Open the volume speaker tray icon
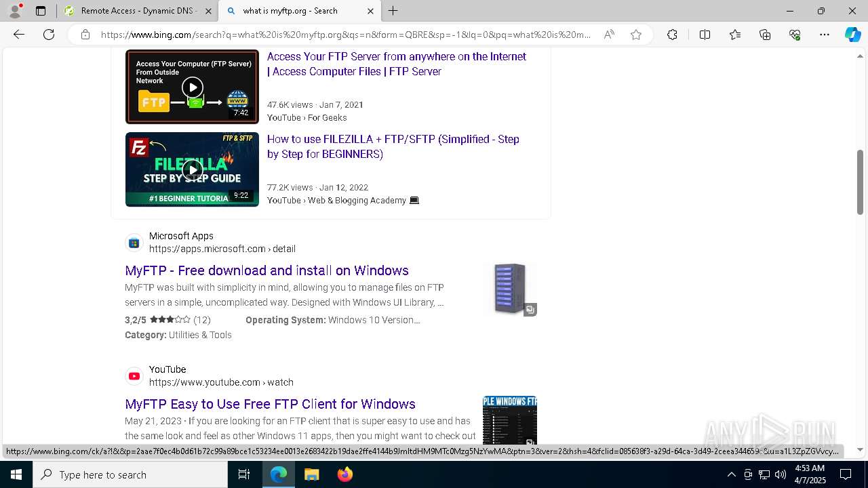 tap(781, 474)
